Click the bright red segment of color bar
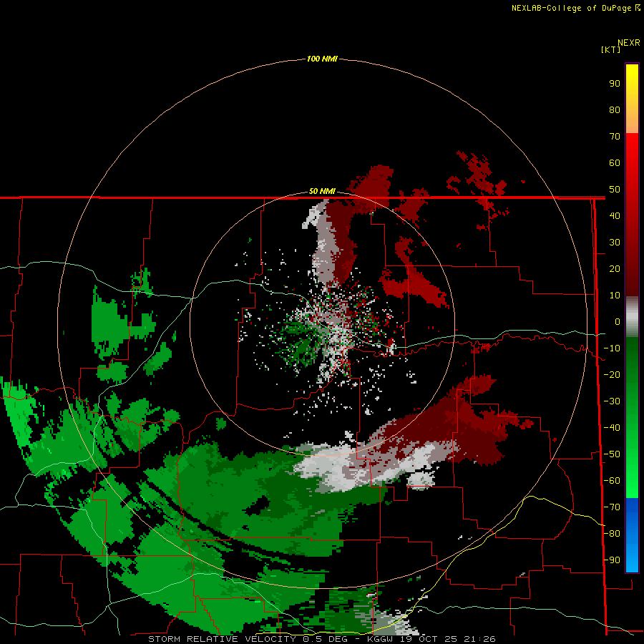This screenshot has height=644, width=644. tap(632, 213)
